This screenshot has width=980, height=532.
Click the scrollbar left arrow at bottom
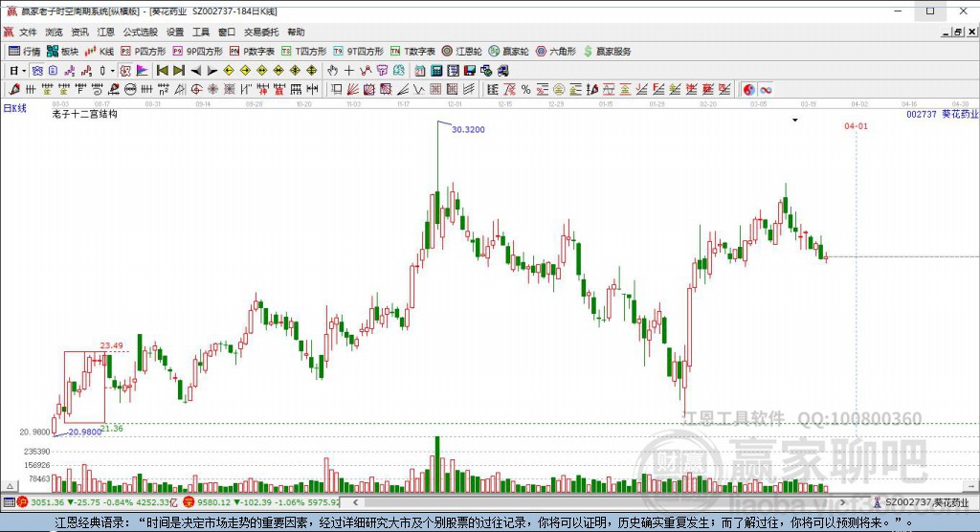click(x=356, y=502)
